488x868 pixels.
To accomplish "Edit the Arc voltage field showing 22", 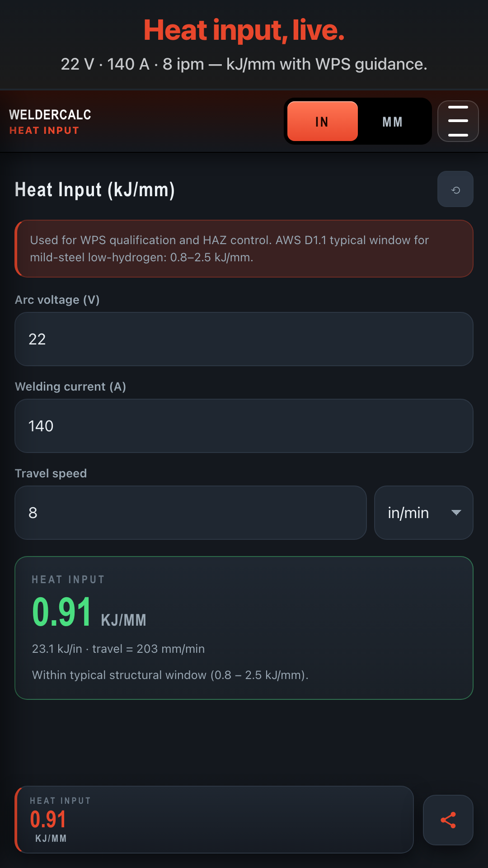I will (x=244, y=339).
